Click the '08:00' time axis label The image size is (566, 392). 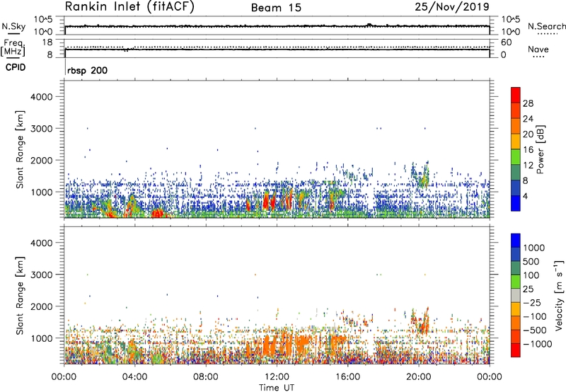206,377
